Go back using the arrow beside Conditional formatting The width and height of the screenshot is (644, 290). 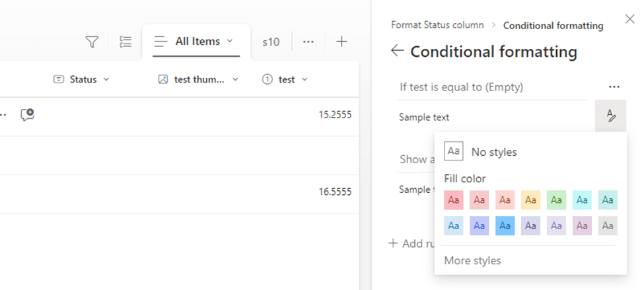point(398,51)
